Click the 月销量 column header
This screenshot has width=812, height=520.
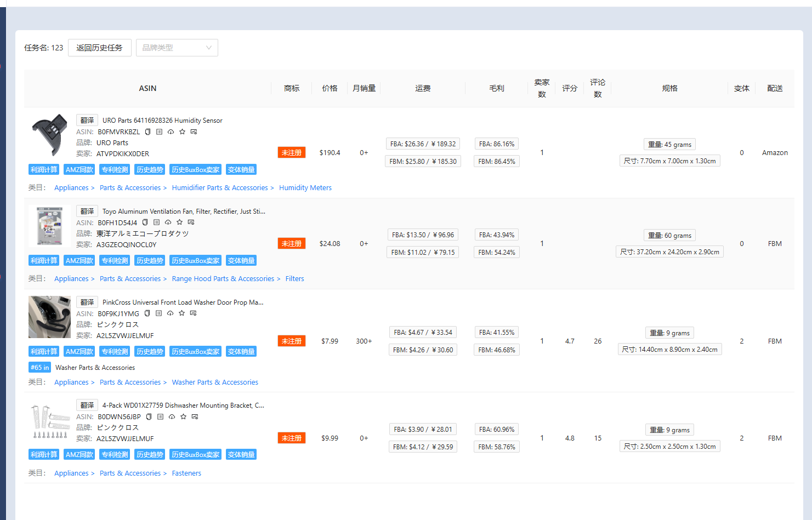(364, 88)
